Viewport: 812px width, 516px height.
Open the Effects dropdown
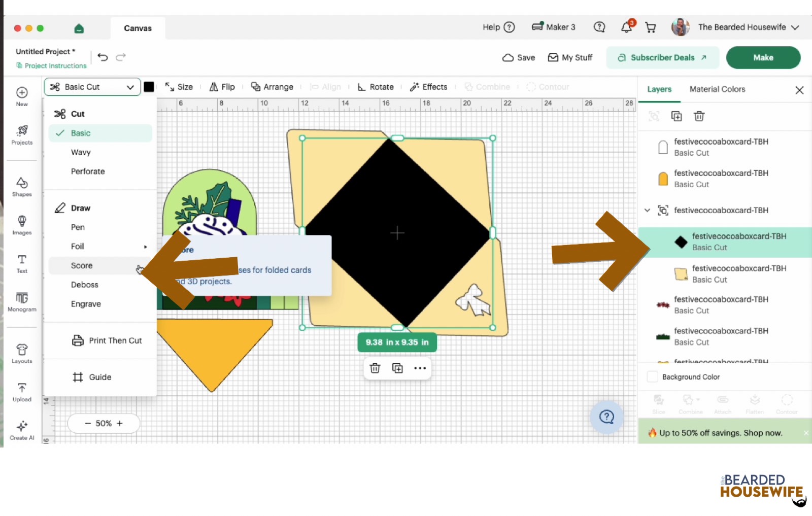[x=428, y=87]
